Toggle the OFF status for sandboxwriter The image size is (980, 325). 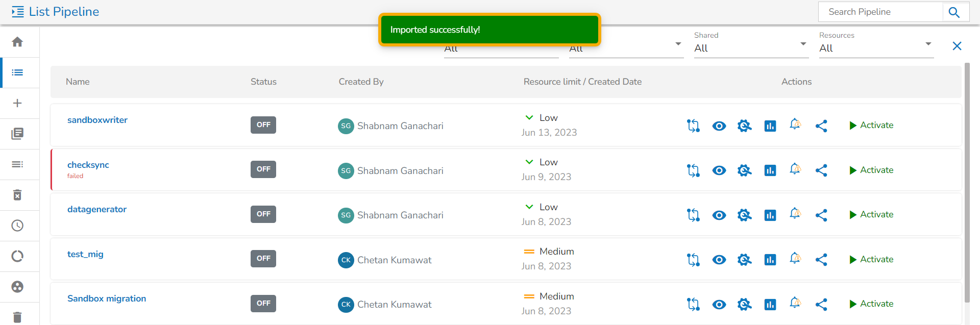(x=263, y=125)
